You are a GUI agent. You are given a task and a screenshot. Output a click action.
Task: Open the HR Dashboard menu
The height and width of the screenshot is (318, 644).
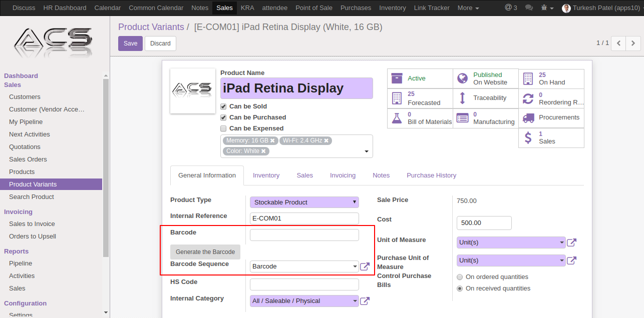coord(65,8)
